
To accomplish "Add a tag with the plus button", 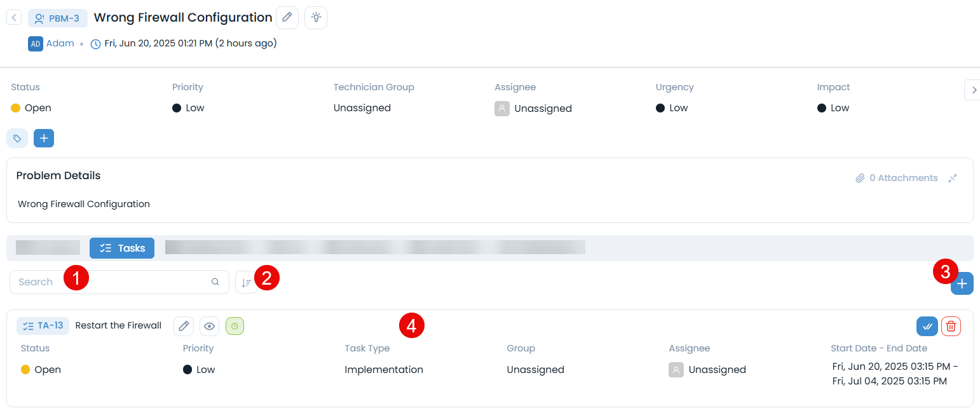I will pos(44,138).
